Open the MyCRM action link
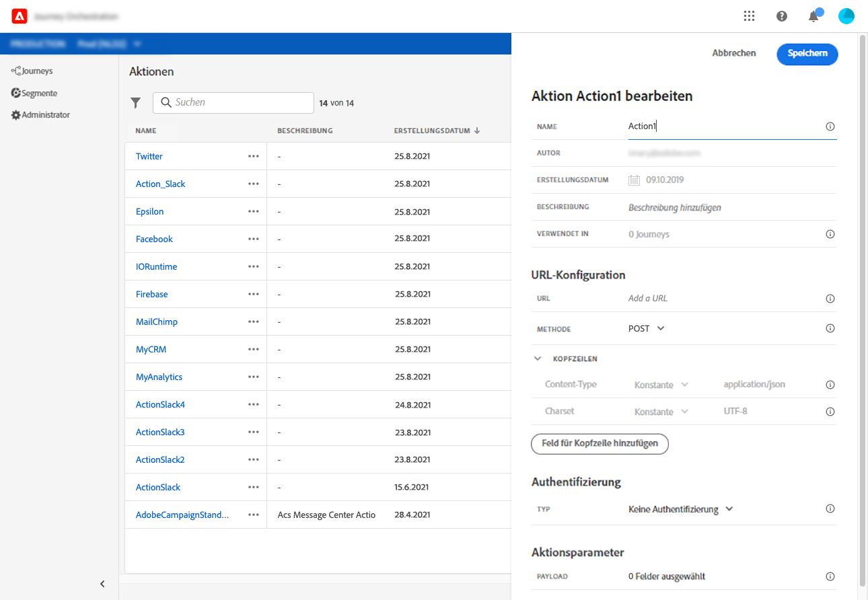This screenshot has width=868, height=600. (151, 349)
